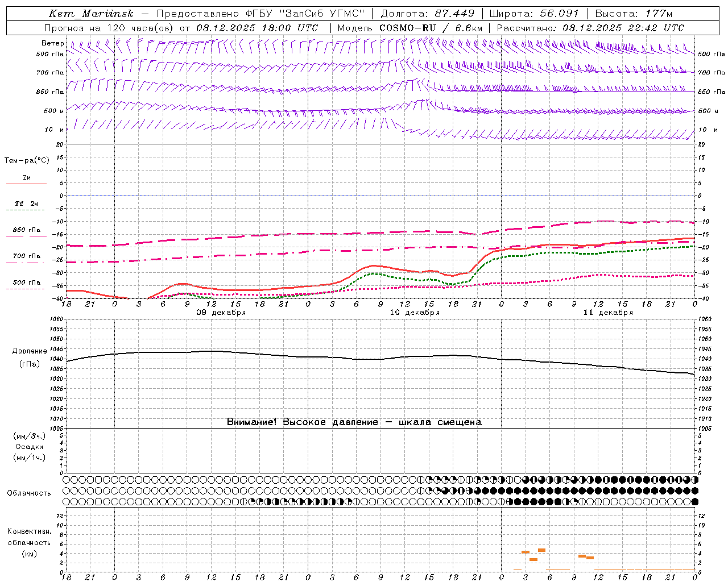Click the (мм/3ч.) precipitation unit label
This screenshot has width=728, height=582.
click(30, 436)
